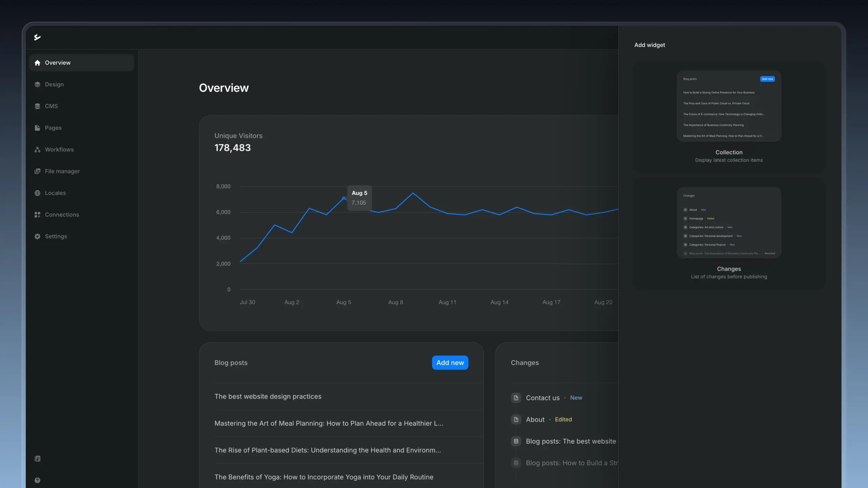Open the blog post about website design practices
The image size is (868, 488).
pyautogui.click(x=268, y=396)
